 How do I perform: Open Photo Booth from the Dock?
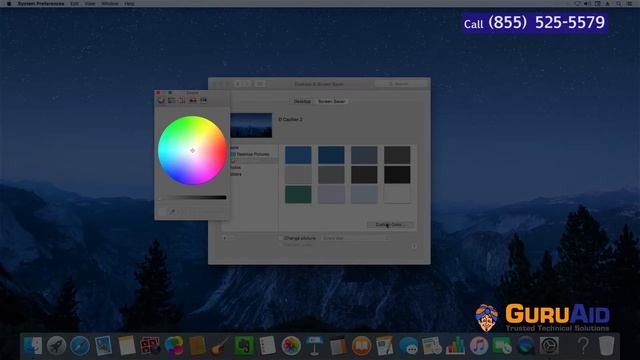tap(150, 346)
